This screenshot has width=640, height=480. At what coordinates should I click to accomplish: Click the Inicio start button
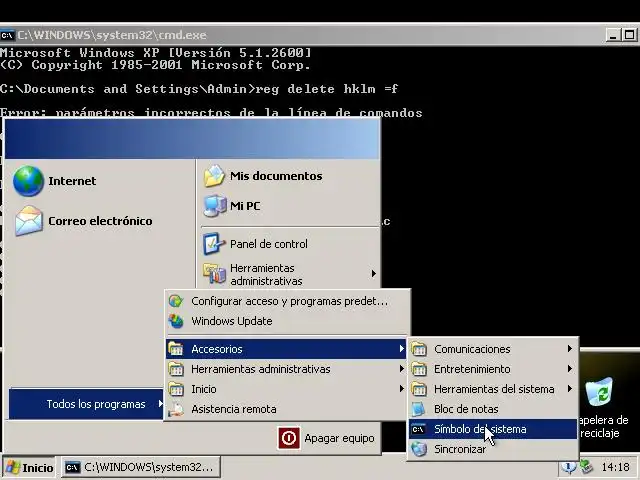[29, 467]
